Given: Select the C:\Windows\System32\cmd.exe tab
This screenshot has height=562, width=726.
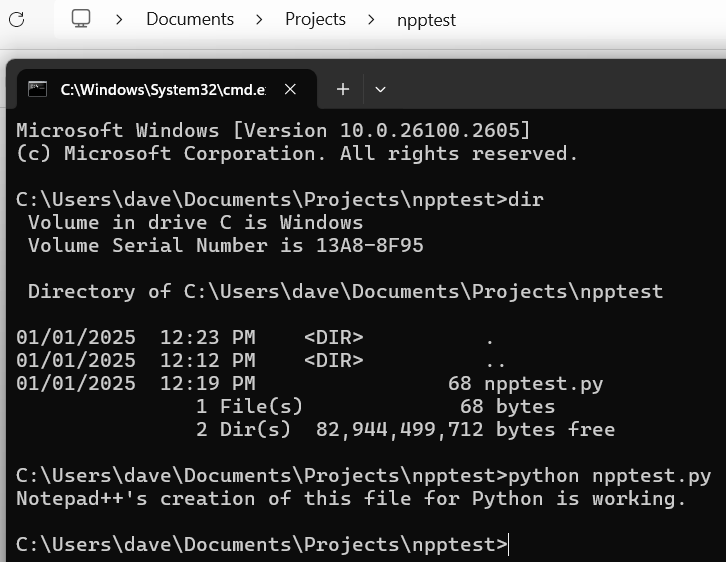Looking at the screenshot, I should [162, 89].
